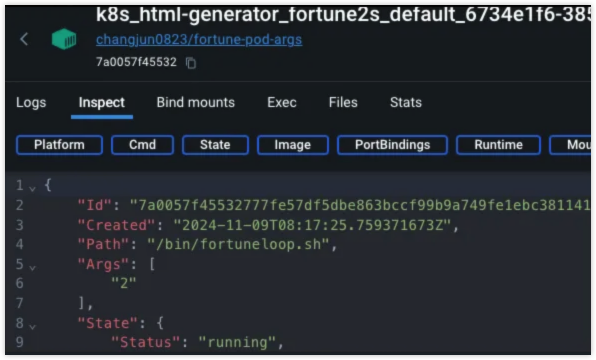Click the Created timestamp value 2024-11-09T08:17:25
This screenshot has width=596, height=360.
coord(312,225)
